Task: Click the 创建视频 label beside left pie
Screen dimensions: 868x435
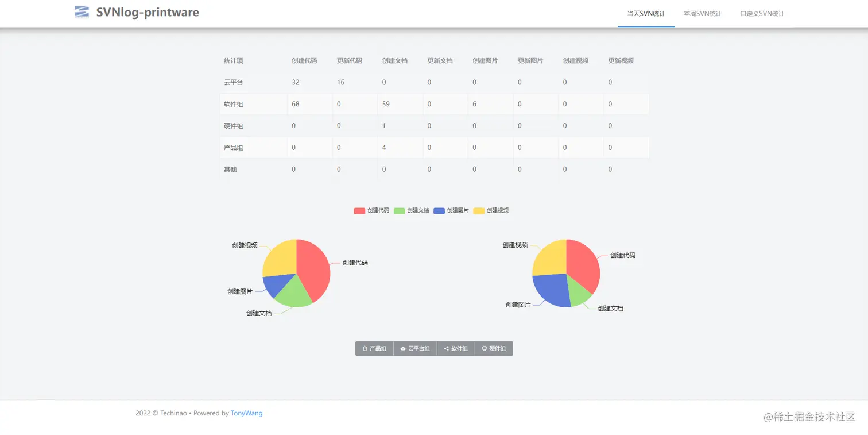Action: 245,245
